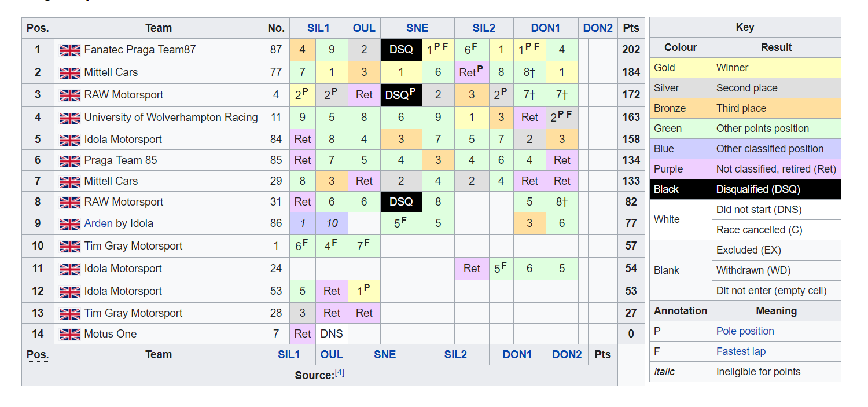Click the flag next to University of Wolverhampton Racing
This screenshot has width=868, height=407.
(69, 118)
